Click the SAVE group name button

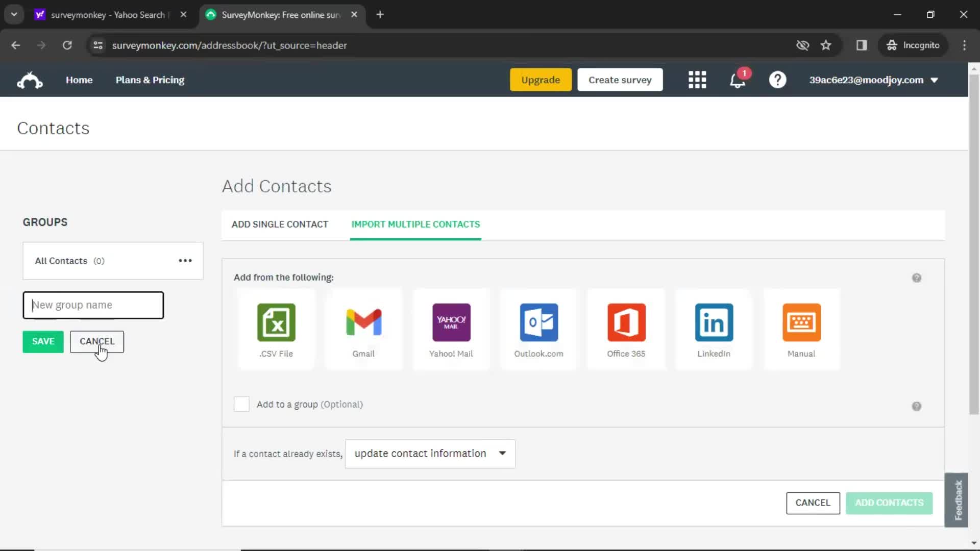(42, 340)
